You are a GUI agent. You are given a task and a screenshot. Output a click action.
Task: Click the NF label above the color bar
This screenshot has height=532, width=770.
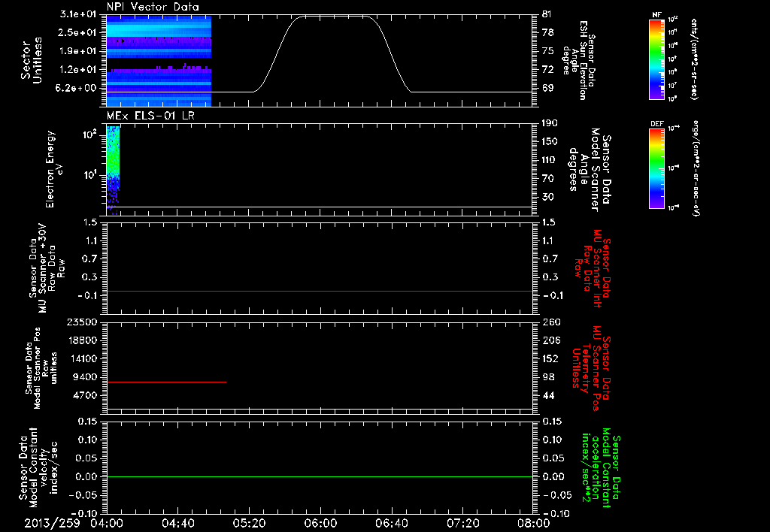(656, 15)
